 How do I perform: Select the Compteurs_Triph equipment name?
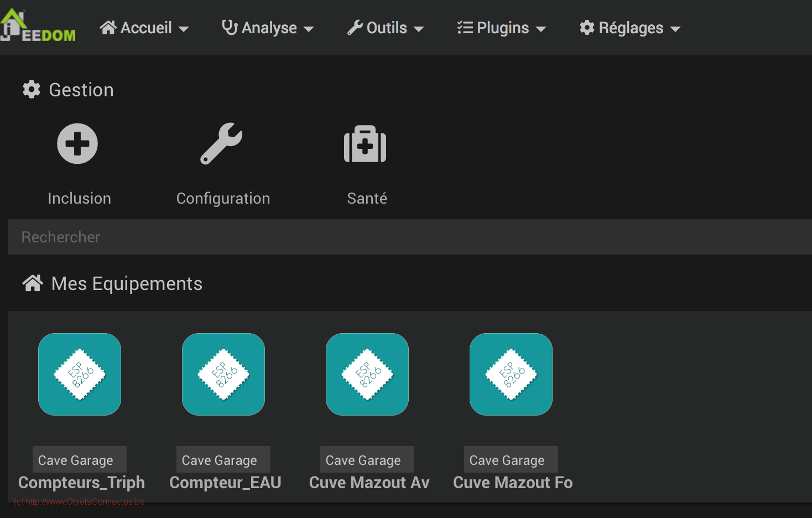pos(81,483)
